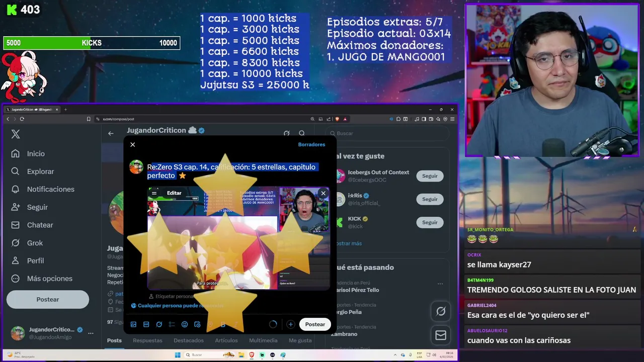Click the post text field
This screenshot has width=644, height=362.
coord(231,171)
